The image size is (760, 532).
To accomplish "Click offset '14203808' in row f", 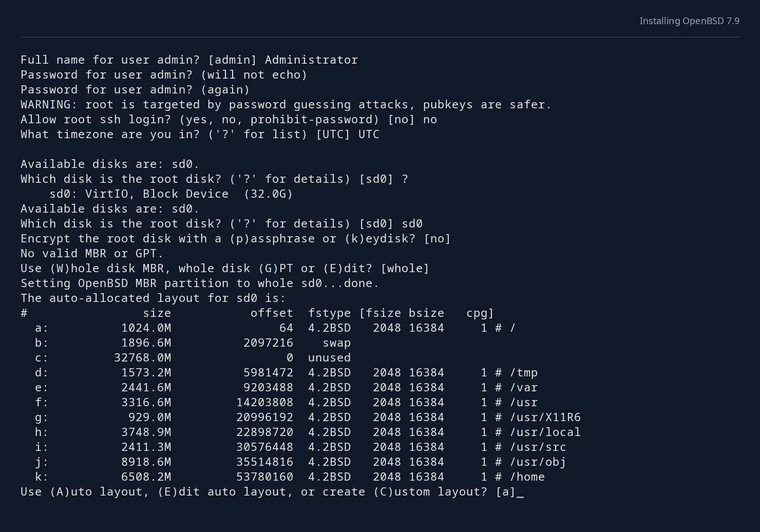I will point(264,402).
